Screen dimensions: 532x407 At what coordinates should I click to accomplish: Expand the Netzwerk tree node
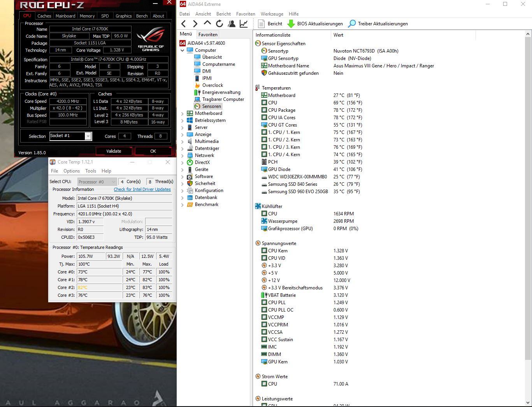[x=182, y=155]
